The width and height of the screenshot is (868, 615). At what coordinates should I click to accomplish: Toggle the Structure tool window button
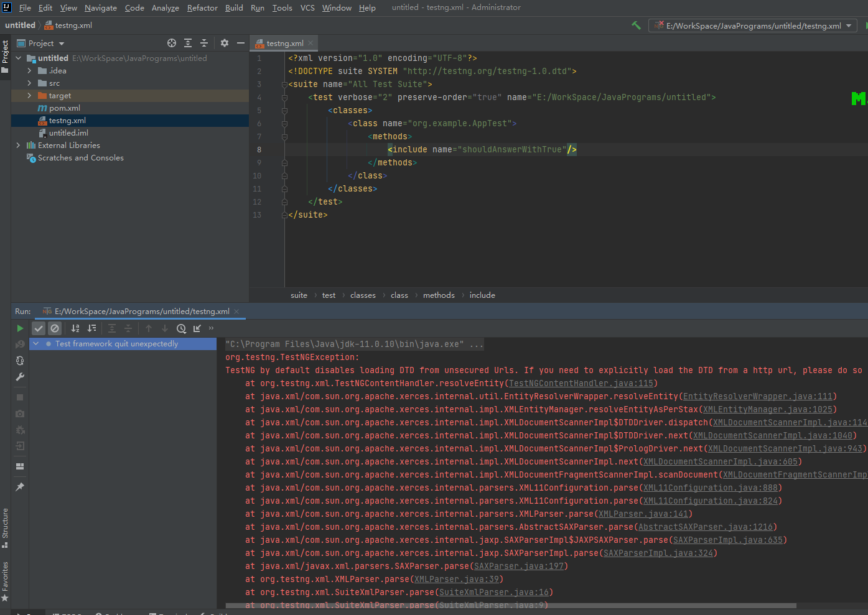coord(5,528)
